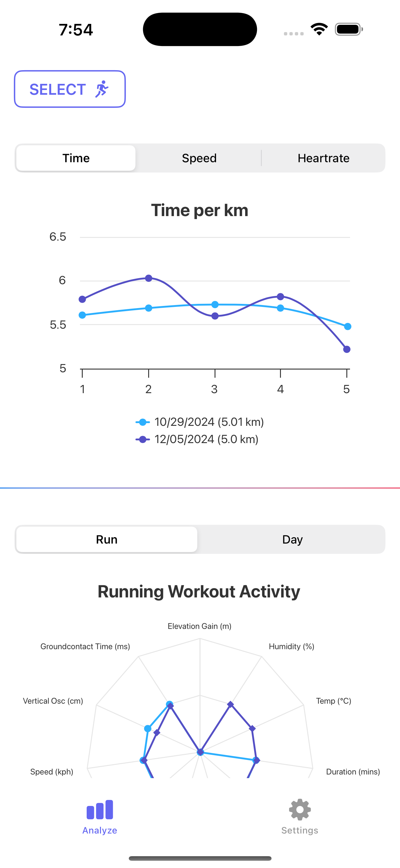The image size is (400, 868).
Task: Select the Run segment
Action: pyautogui.click(x=107, y=539)
